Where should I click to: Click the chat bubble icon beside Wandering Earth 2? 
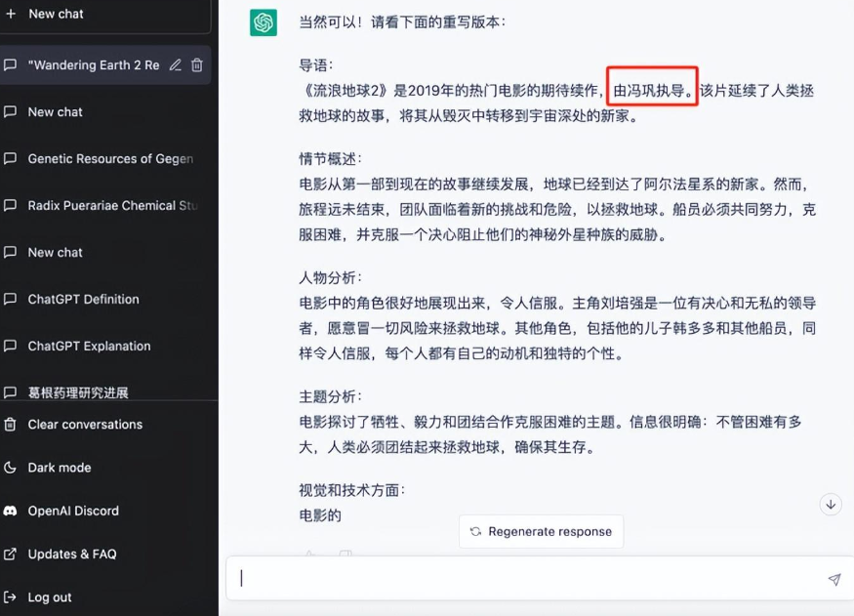[10, 64]
